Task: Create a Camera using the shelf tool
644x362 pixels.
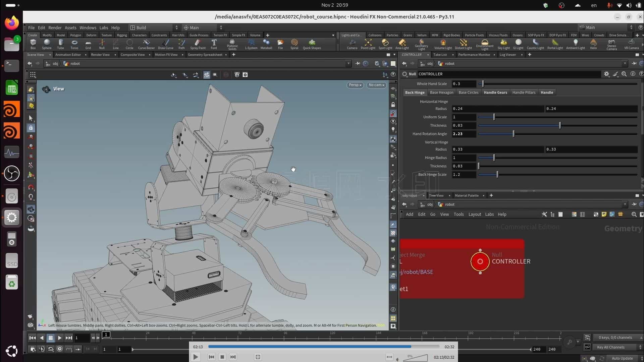Action: (352, 44)
